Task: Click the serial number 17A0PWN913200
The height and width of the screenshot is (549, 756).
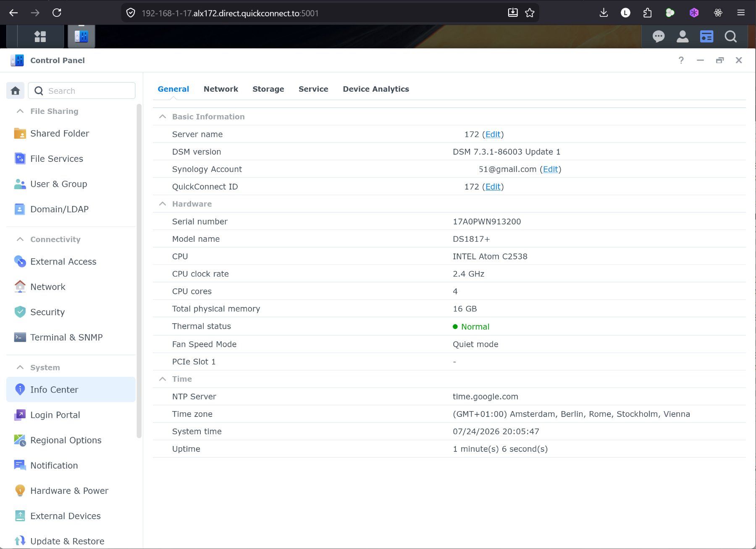Action: (487, 222)
